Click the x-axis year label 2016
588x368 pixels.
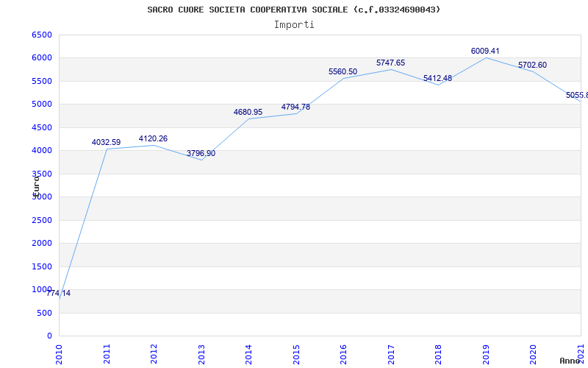[x=343, y=355]
